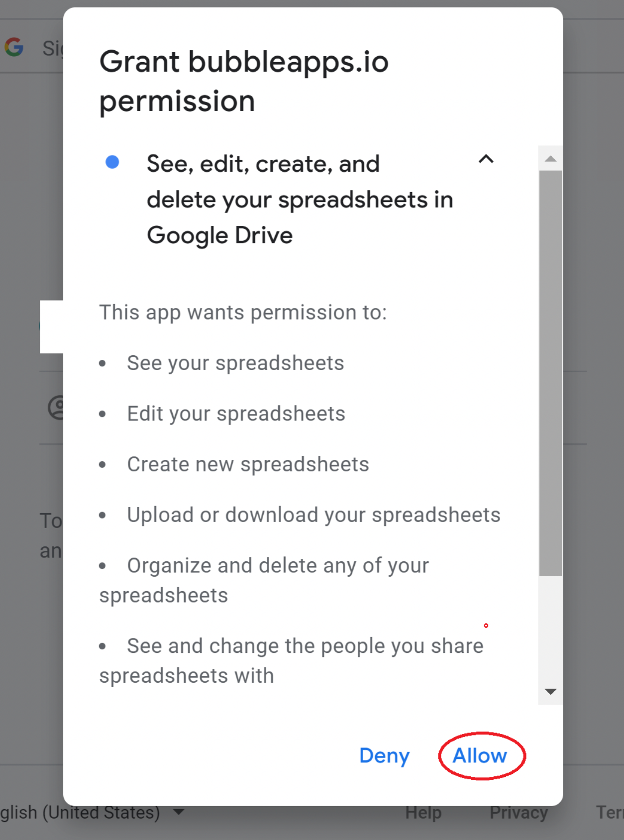The width and height of the screenshot is (624, 840).
Task: Open the language dropdown arrow
Action: coord(179,812)
